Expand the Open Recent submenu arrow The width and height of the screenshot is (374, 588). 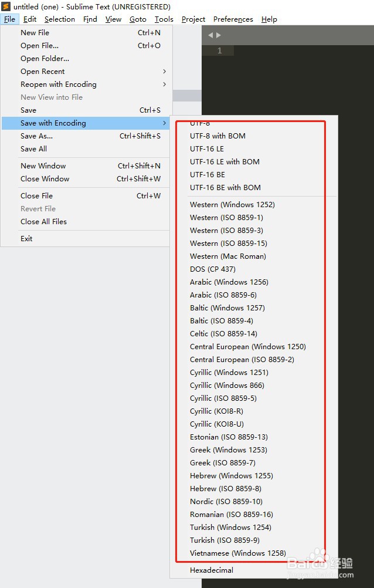point(164,71)
